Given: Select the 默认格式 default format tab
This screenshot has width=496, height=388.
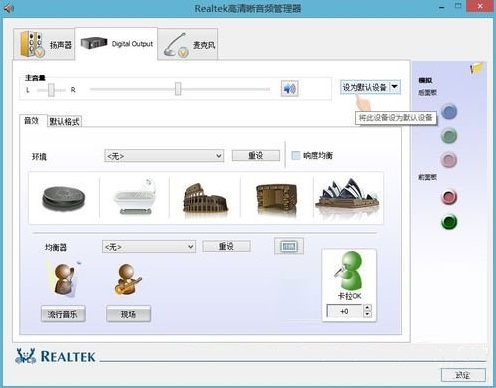Looking at the screenshot, I should point(64,121).
